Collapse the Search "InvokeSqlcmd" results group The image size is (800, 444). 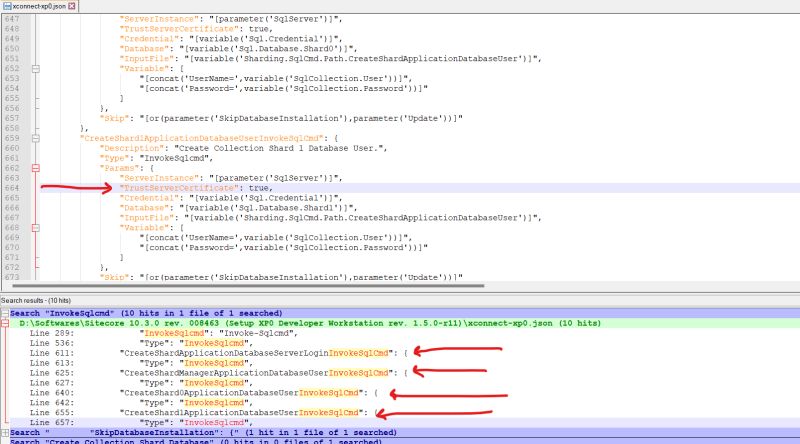[x=5, y=313]
